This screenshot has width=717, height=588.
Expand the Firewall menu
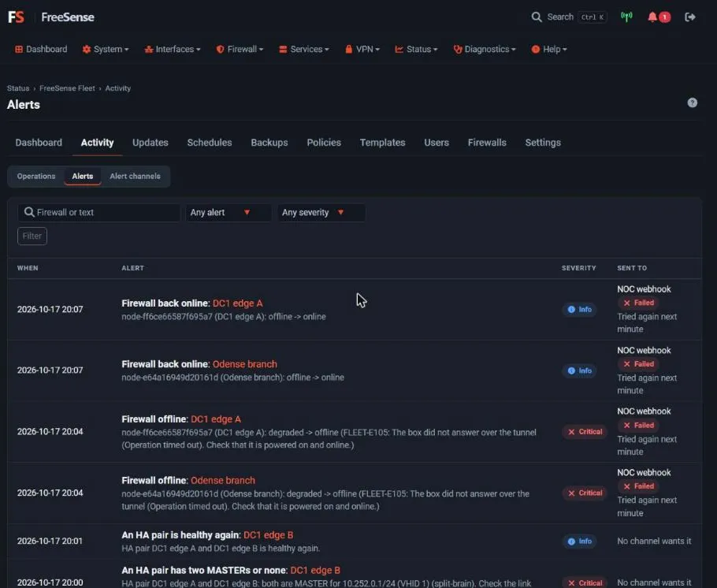tap(240, 49)
